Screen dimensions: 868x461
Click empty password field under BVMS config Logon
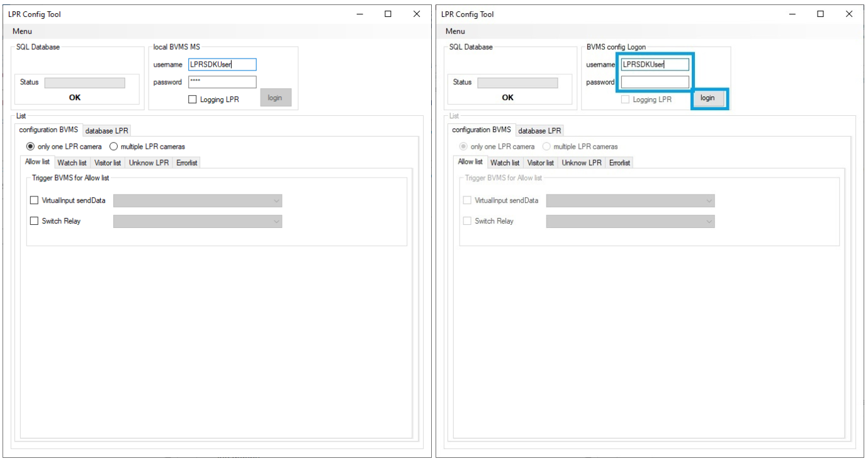click(655, 83)
